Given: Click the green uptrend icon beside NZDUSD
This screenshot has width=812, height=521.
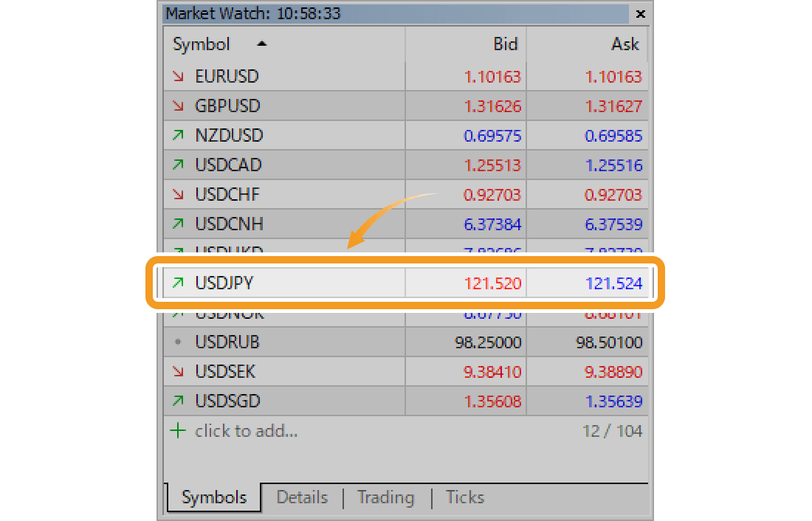Looking at the screenshot, I should coord(179,135).
